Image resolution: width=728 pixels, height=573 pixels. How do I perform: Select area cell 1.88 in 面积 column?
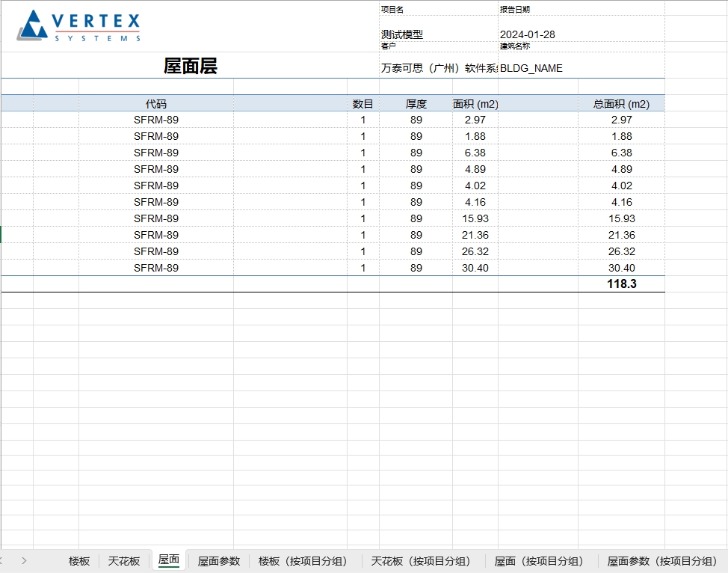pyautogui.click(x=475, y=136)
